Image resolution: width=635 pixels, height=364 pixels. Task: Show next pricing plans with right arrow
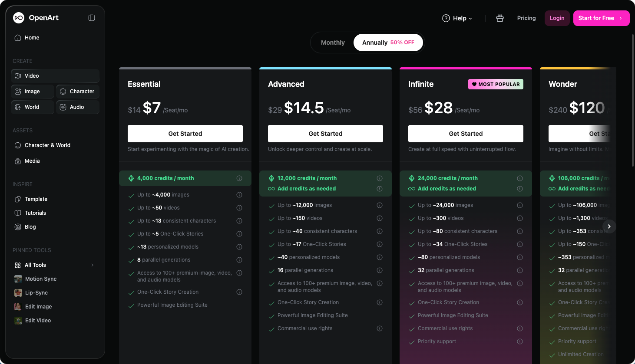click(609, 226)
